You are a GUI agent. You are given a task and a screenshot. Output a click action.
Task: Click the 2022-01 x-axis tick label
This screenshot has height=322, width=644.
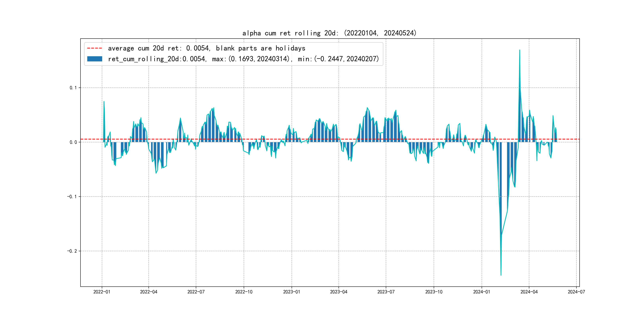(102, 292)
